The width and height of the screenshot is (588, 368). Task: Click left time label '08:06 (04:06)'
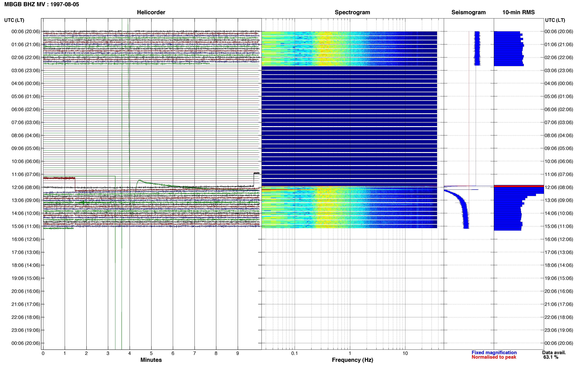26,135
